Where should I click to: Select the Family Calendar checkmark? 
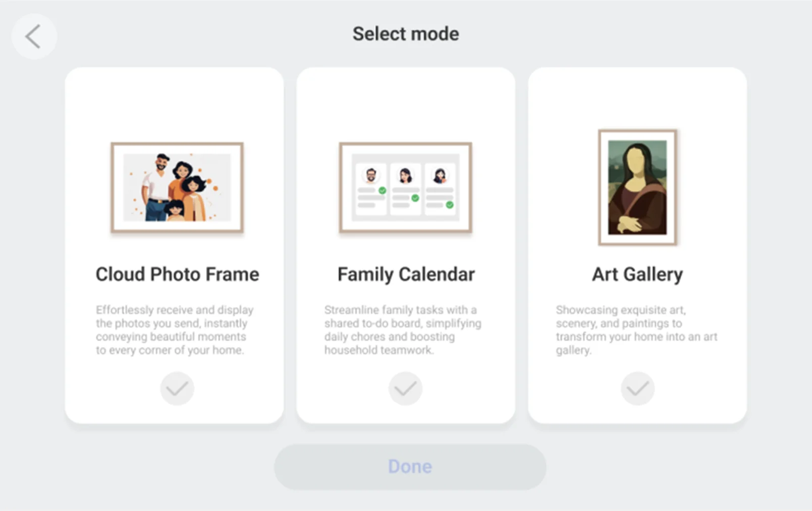[x=405, y=388]
